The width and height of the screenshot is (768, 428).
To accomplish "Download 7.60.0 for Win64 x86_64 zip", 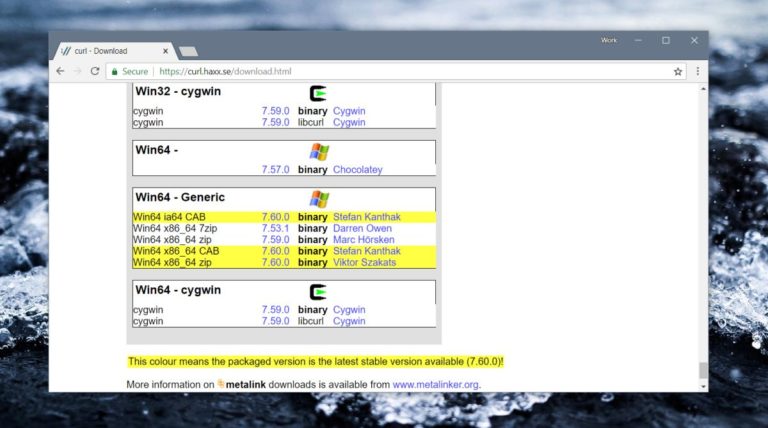I will 275,263.
